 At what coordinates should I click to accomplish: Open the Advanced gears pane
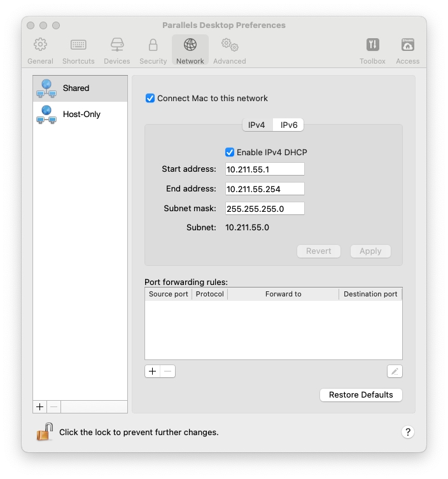(229, 51)
